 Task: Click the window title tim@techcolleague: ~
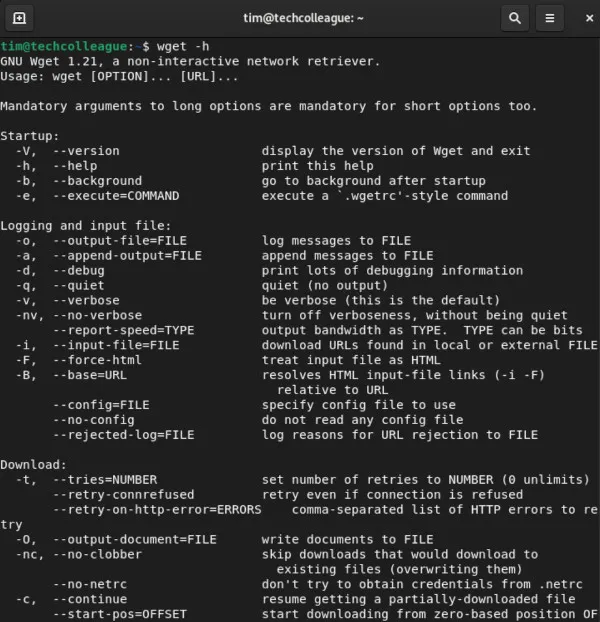click(x=303, y=18)
